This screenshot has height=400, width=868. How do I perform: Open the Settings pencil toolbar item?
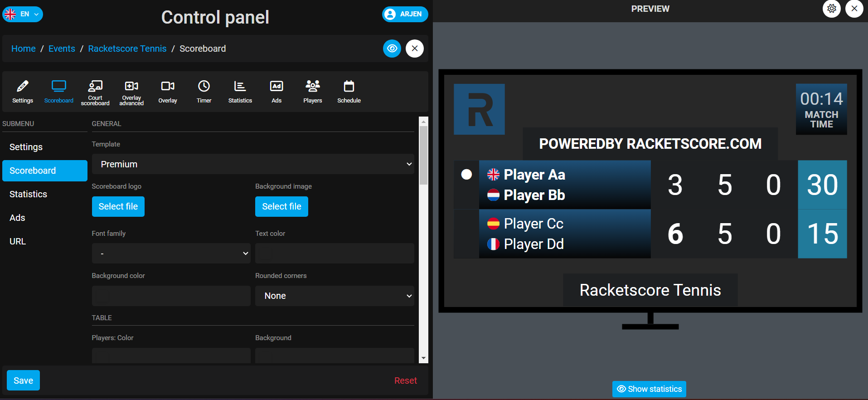coord(23,92)
